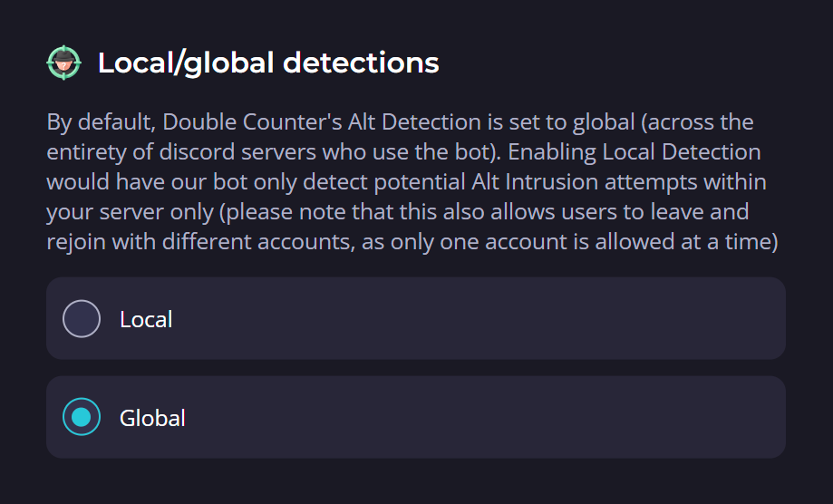This screenshot has width=833, height=504.
Task: Select the Global radio button circle
Action: tap(82, 417)
